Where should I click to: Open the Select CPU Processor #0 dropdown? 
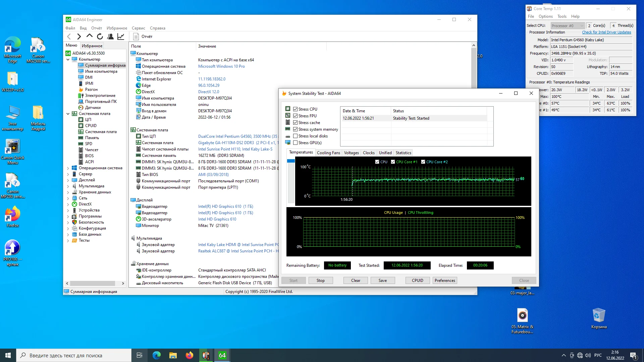[x=568, y=26]
